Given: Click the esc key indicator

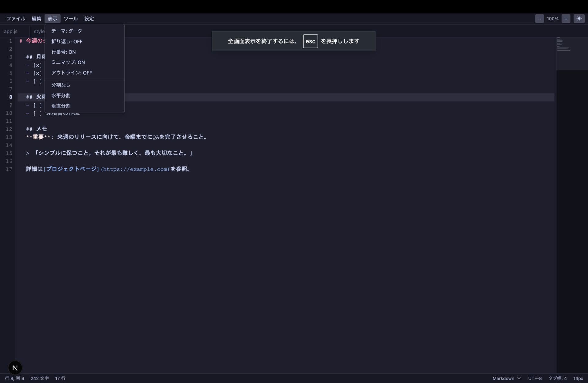Looking at the screenshot, I should tap(310, 41).
